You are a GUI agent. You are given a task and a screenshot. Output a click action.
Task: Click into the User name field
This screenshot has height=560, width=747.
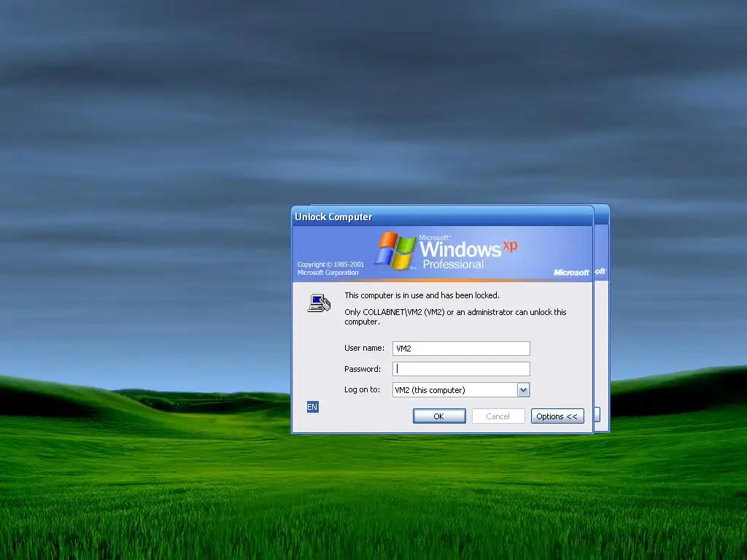(461, 348)
